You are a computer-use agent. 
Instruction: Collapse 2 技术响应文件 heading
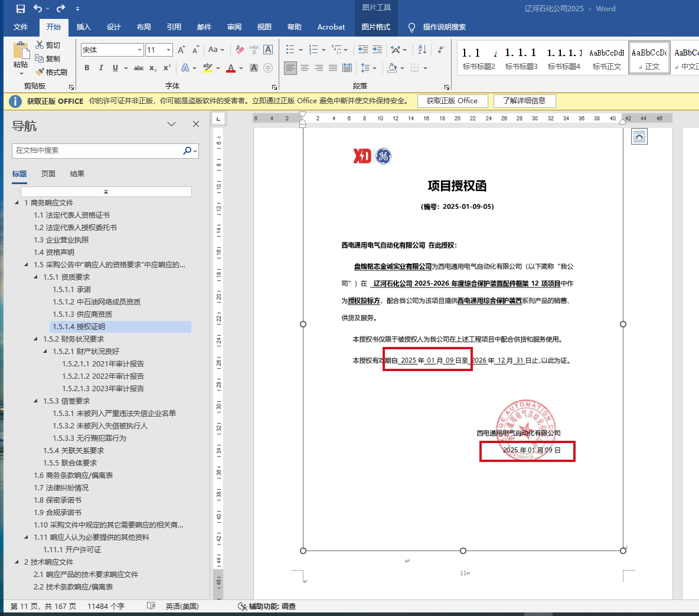coord(17,562)
